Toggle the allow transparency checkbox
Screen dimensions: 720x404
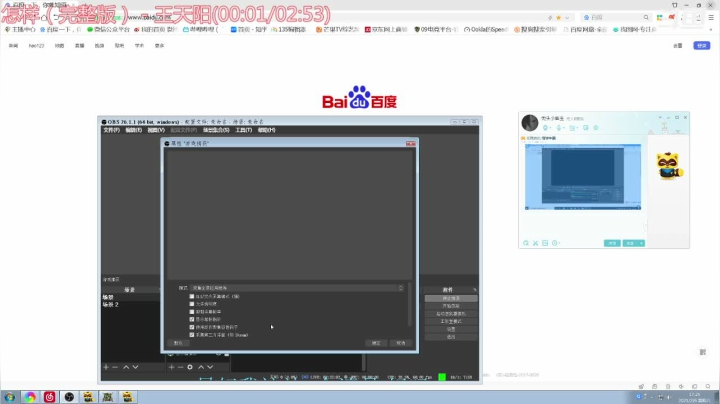click(192, 304)
